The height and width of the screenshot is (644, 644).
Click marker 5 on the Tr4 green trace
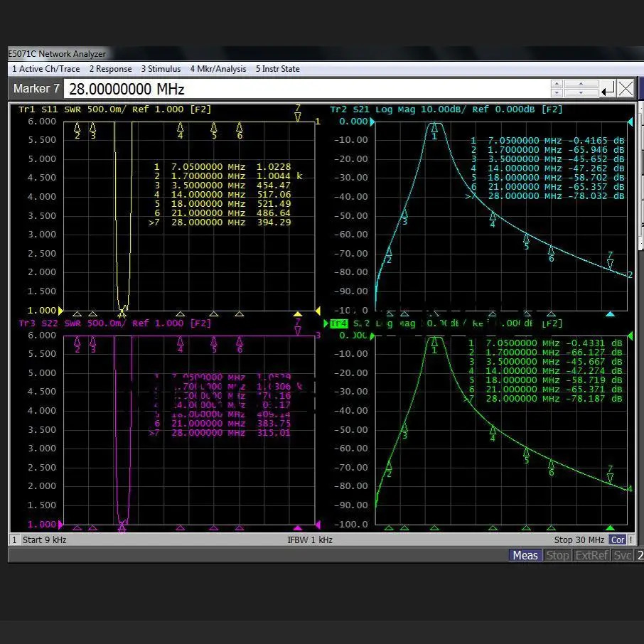tap(527, 456)
